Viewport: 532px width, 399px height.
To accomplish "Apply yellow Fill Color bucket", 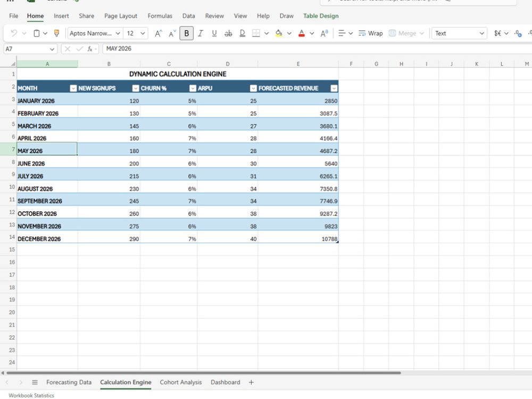I will 279,33.
